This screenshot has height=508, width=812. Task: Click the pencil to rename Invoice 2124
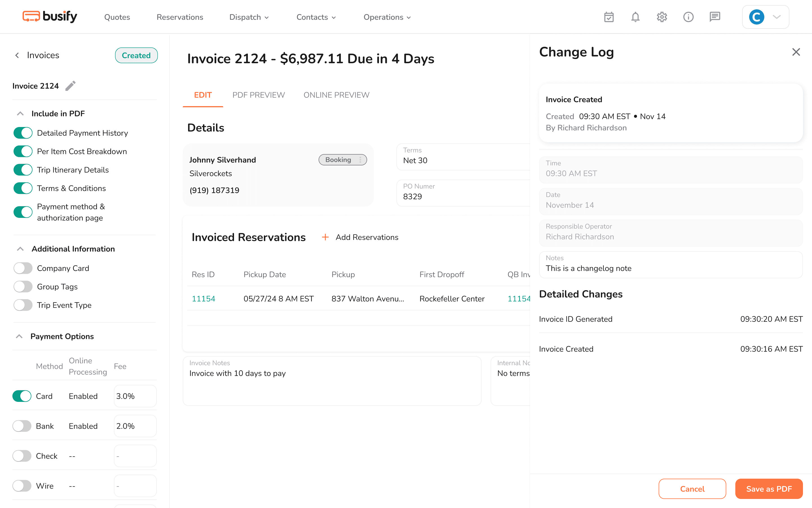(x=70, y=86)
